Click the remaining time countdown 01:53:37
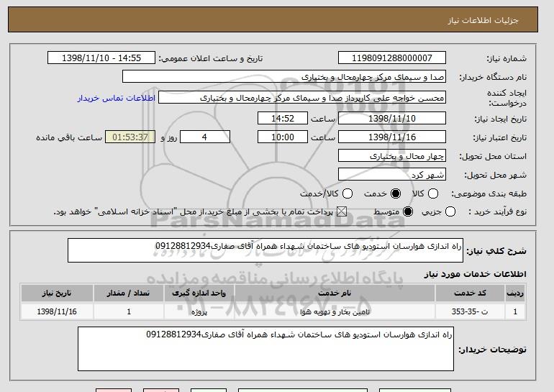The image size is (554, 392). (130, 137)
